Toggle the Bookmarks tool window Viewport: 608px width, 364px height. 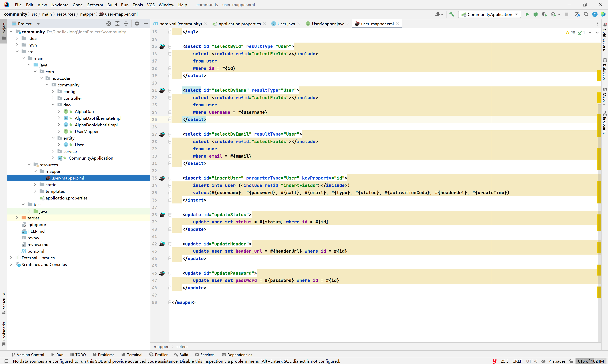pyautogui.click(x=4, y=333)
